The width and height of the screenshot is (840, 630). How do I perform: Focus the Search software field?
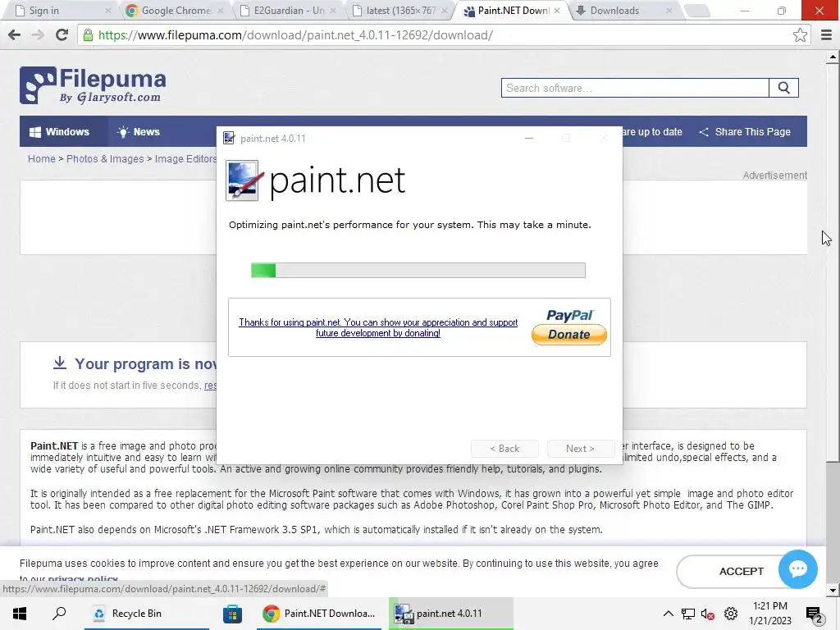coord(636,88)
